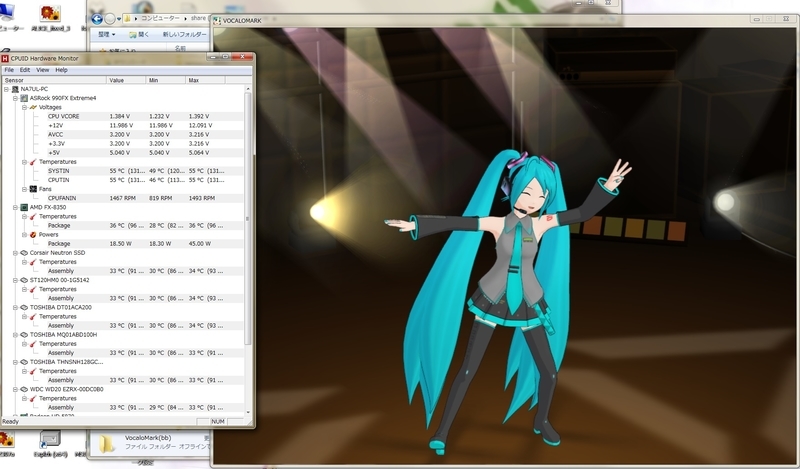Image resolution: width=800 pixels, height=469 pixels.
Task: Click the VocaloMark(bb) folder icon in details pane
Action: pos(107,443)
